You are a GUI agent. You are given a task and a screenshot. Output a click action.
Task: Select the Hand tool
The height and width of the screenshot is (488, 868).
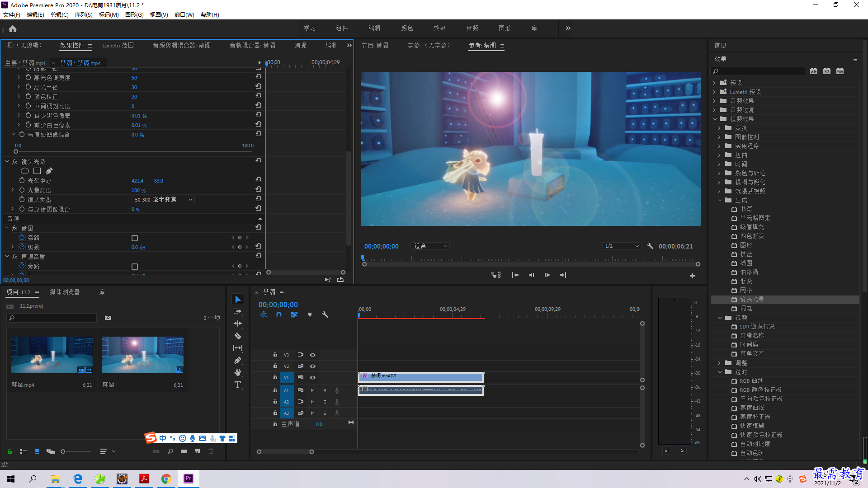[x=238, y=373]
